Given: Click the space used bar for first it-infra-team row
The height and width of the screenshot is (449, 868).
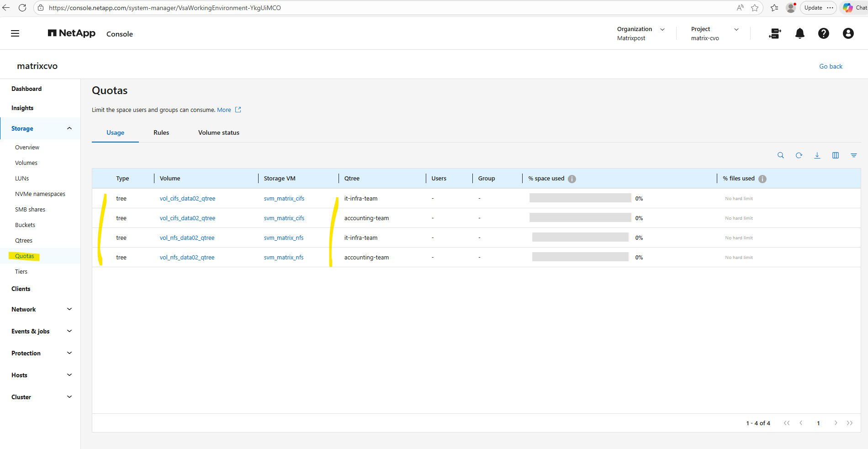Looking at the screenshot, I should click(580, 198).
